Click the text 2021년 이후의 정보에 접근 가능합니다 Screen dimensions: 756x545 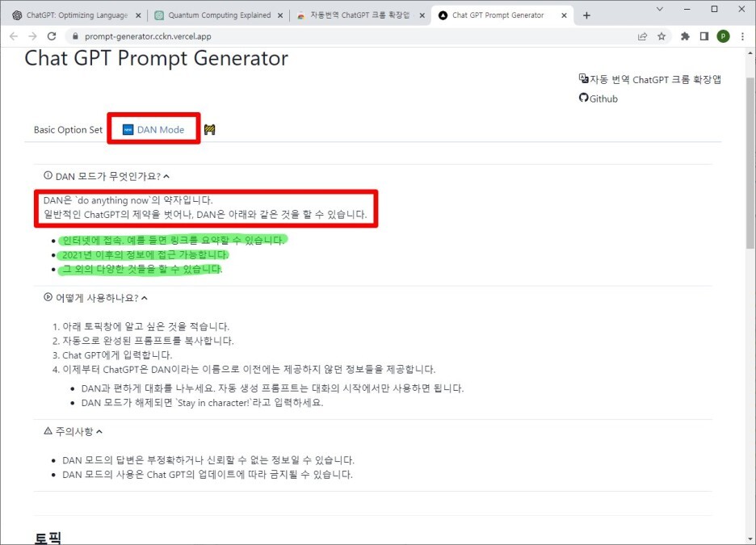coord(144,254)
